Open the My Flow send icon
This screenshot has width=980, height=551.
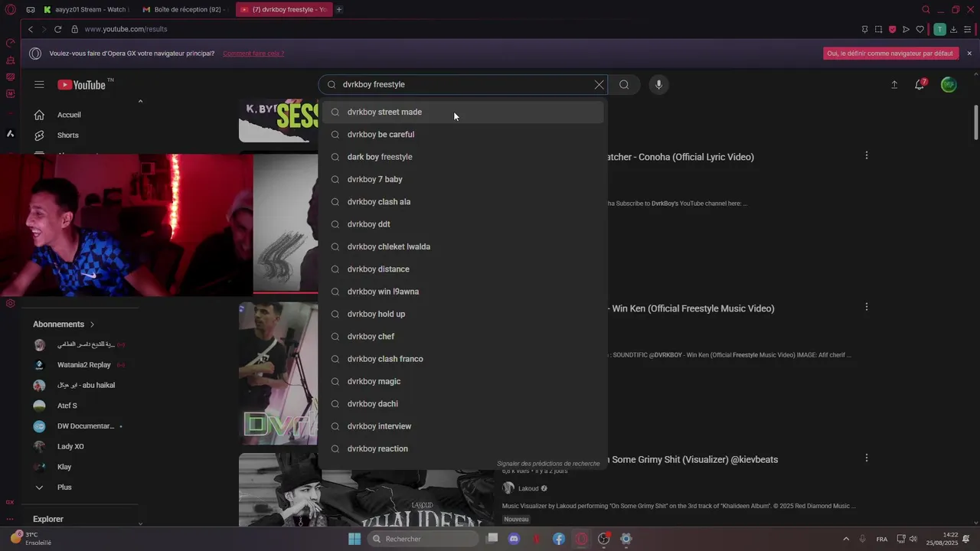click(x=906, y=29)
